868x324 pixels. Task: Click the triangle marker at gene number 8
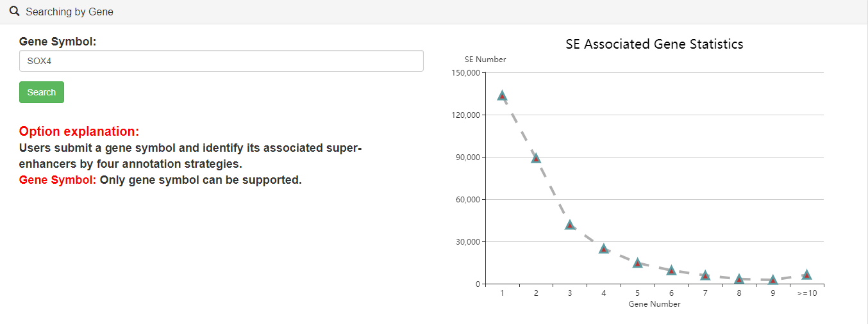[x=739, y=279]
